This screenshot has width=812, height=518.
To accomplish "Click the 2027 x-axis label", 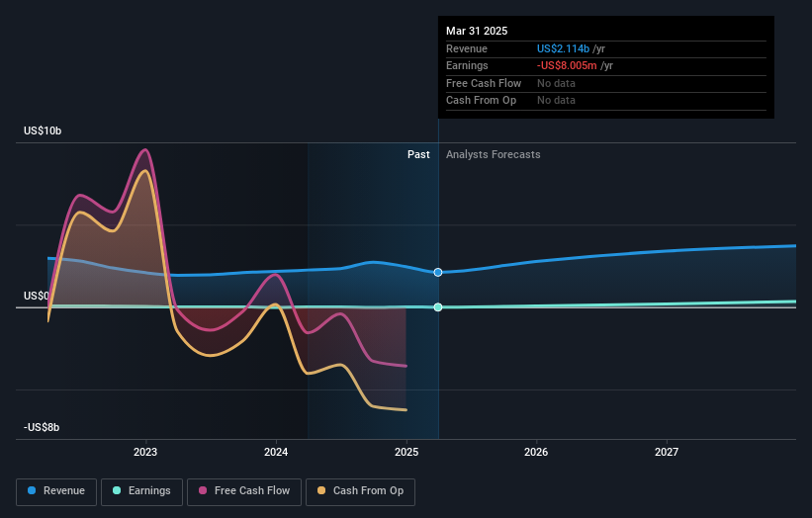I will point(667,453).
